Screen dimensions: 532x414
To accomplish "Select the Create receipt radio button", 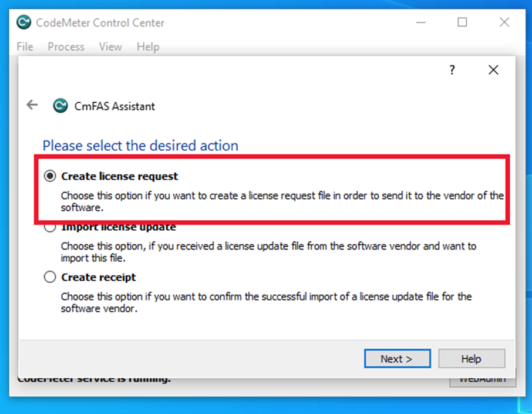I will click(50, 277).
